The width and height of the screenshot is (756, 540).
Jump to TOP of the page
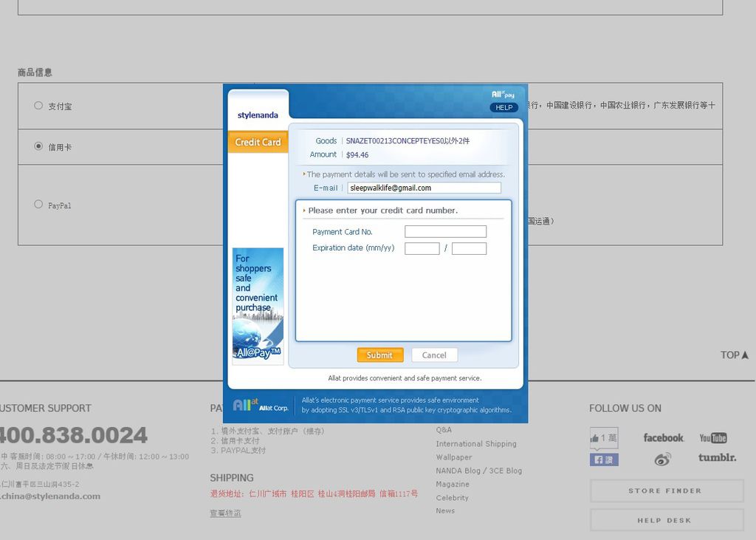(x=735, y=355)
